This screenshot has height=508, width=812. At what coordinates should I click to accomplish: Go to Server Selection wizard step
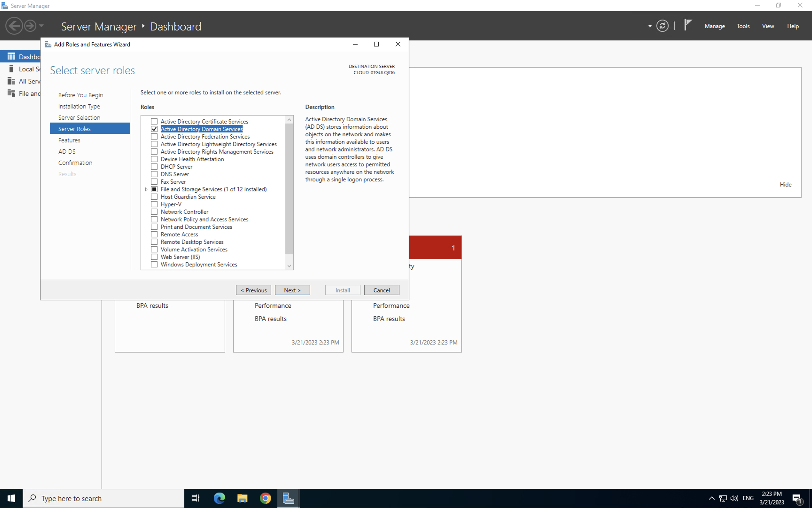coord(79,118)
